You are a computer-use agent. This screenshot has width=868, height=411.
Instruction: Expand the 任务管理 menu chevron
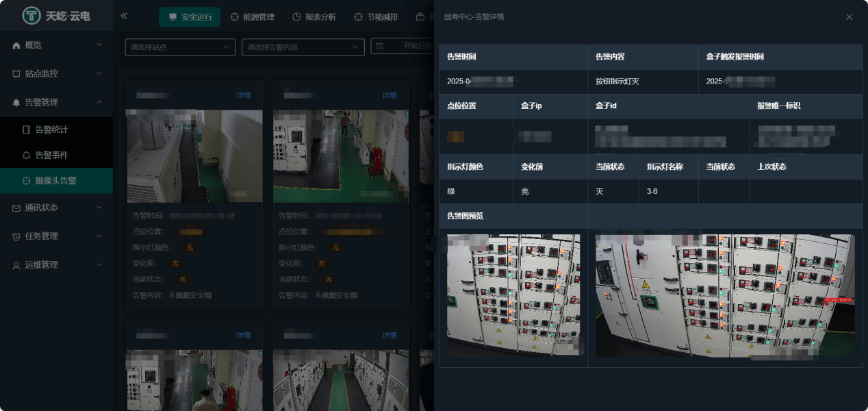point(99,236)
